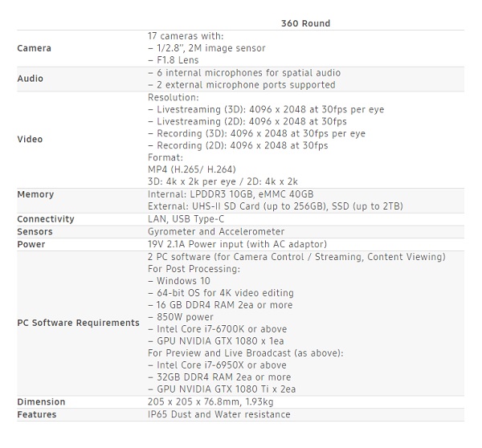Select the Memory row label

pyautogui.click(x=35, y=194)
